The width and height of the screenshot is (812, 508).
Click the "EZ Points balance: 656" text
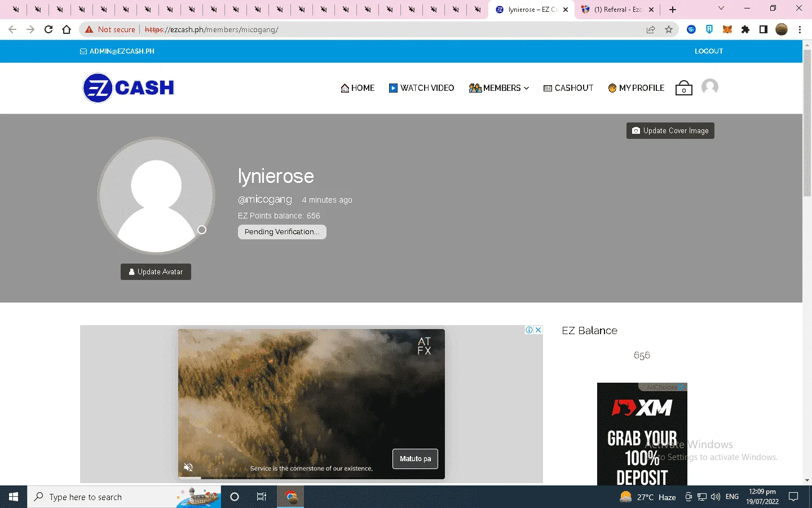(x=279, y=216)
